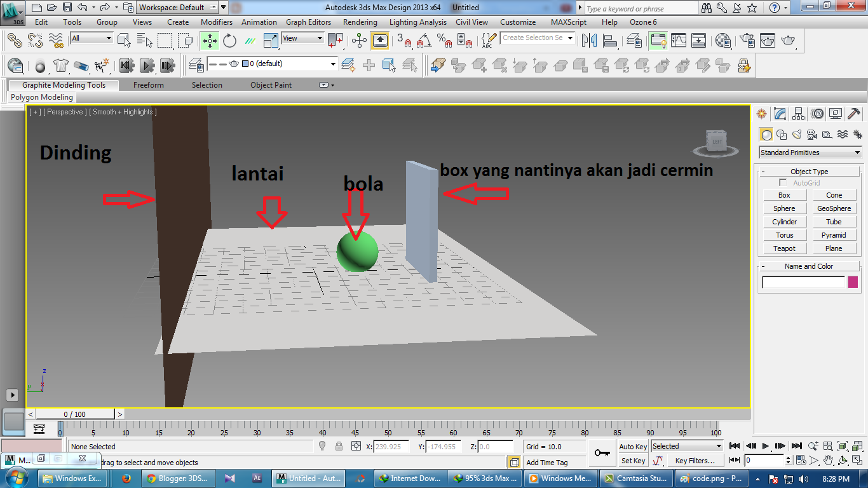
Task: Click the Plane primitive button
Action: point(834,248)
